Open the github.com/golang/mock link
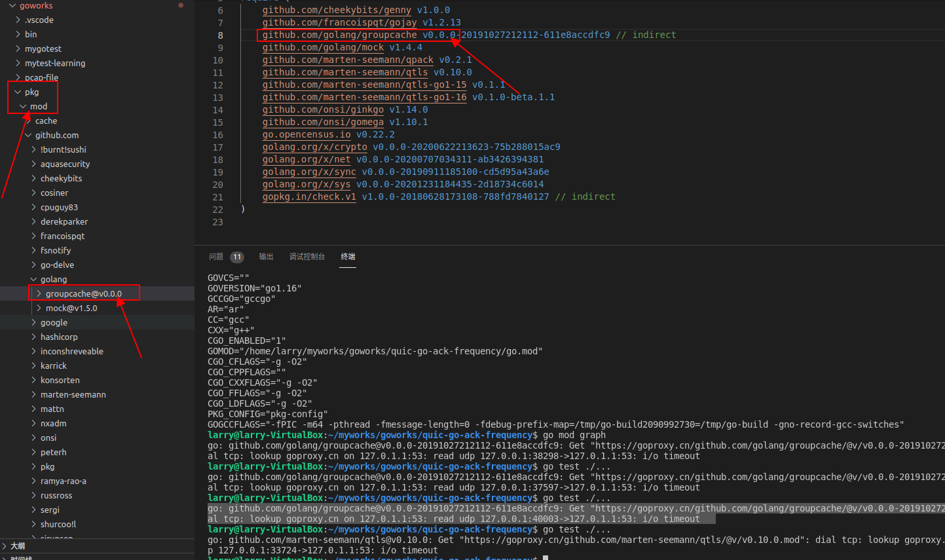The image size is (945, 560). [x=323, y=47]
